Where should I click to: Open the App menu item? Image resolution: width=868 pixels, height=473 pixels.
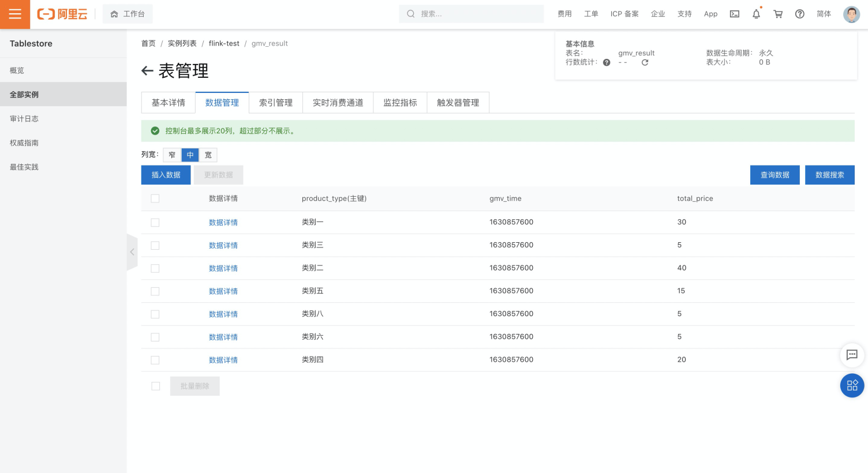[x=710, y=14]
